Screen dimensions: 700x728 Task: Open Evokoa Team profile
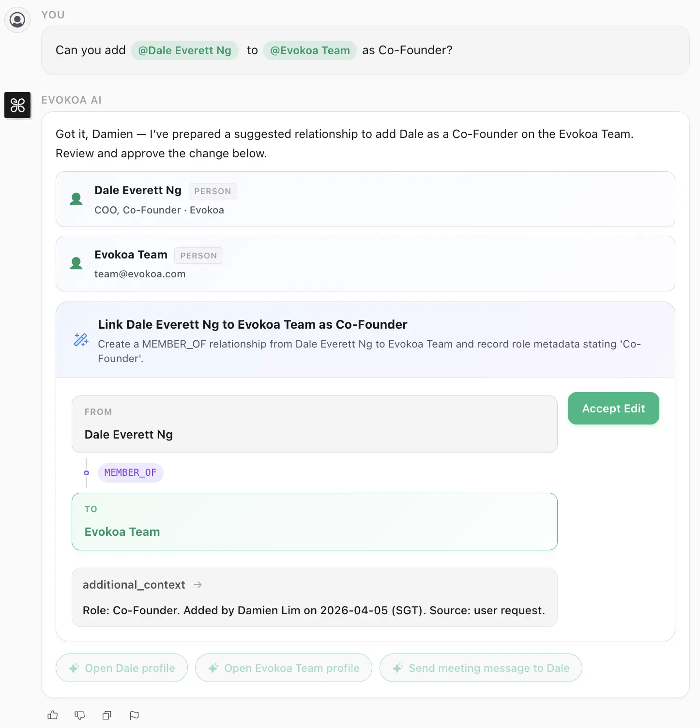tap(283, 668)
